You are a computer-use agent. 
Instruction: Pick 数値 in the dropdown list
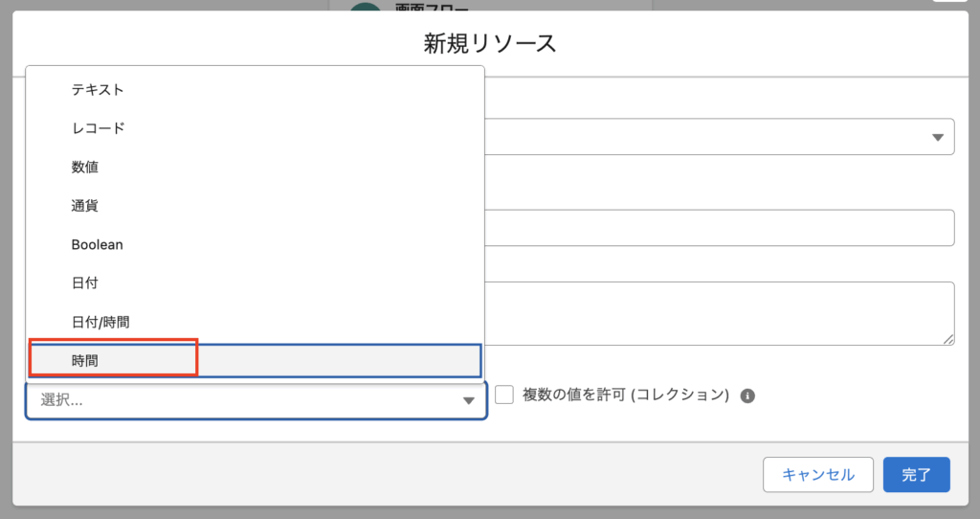point(85,167)
